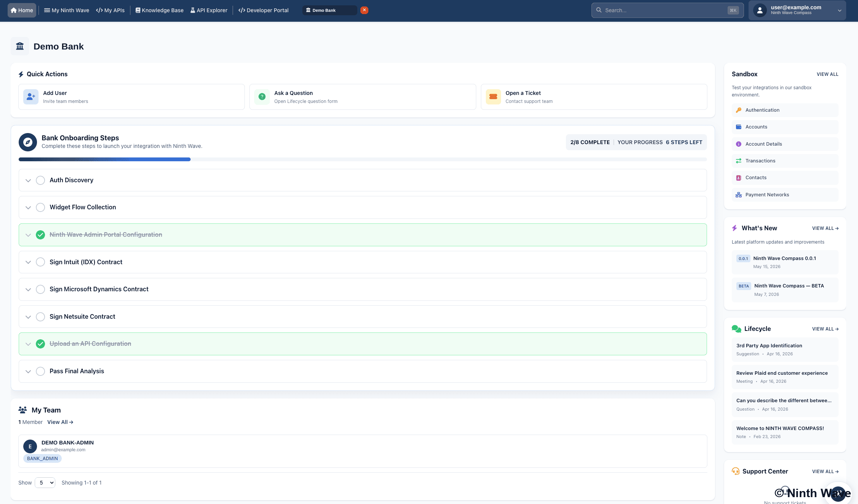Uncheck Ninth Wave Admin Portal Configuration step
The image size is (858, 504).
point(40,235)
